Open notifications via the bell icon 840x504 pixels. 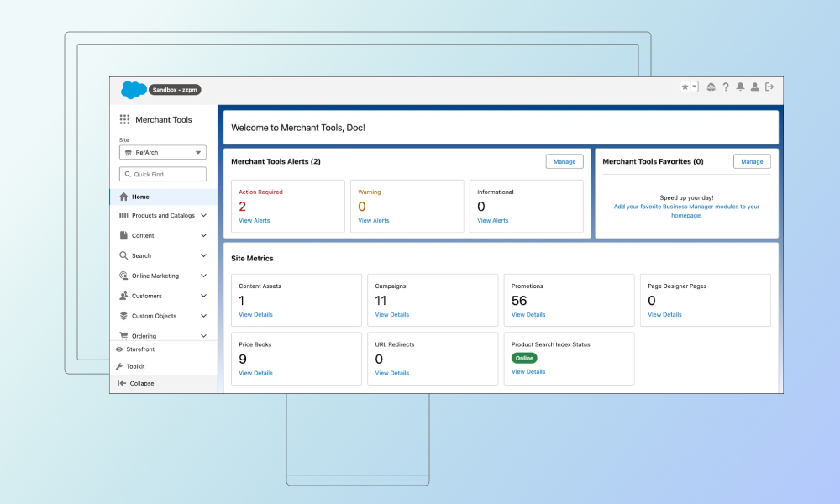[x=740, y=87]
